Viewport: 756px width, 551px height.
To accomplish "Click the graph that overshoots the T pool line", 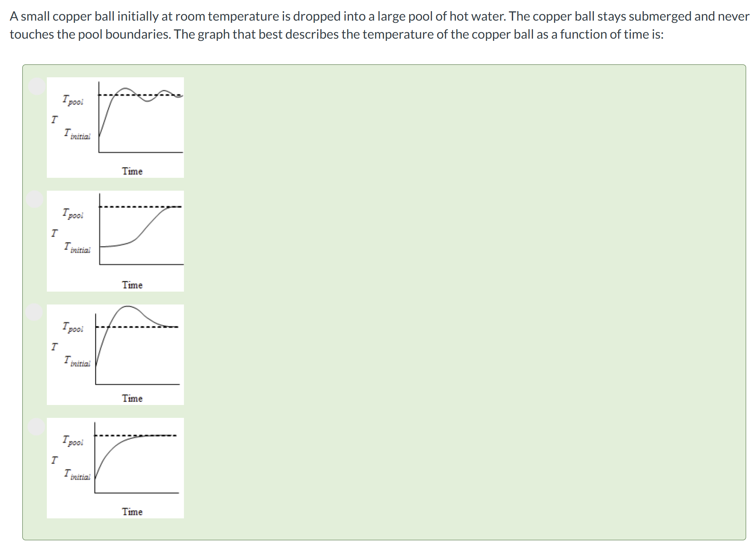I will click(115, 355).
